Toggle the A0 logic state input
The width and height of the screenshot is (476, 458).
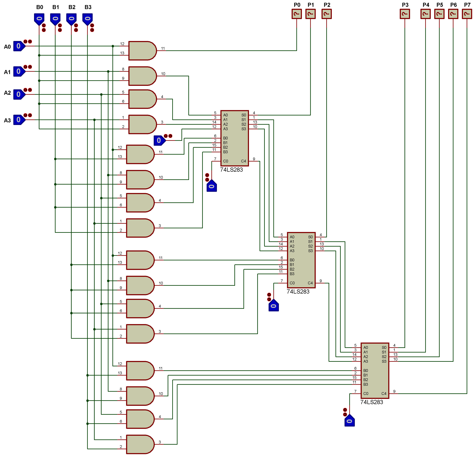coord(19,46)
